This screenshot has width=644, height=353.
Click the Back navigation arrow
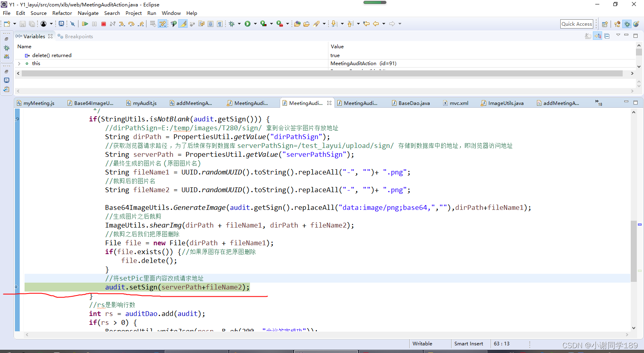coord(376,24)
